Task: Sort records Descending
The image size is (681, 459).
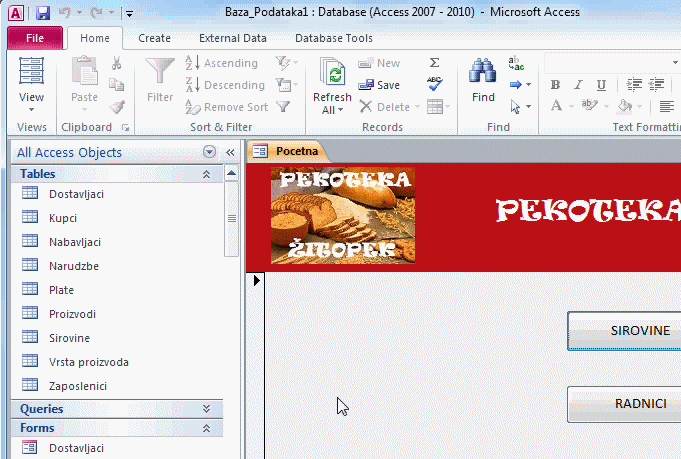Action: coord(225,85)
